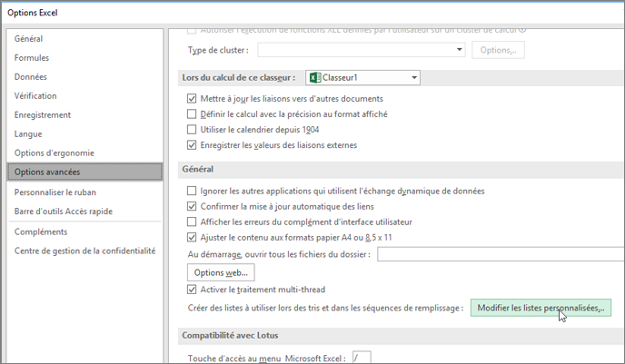Viewport: 625px width, 364px height.
Task: Open Personnaliser le ruban settings
Action: (x=55, y=192)
